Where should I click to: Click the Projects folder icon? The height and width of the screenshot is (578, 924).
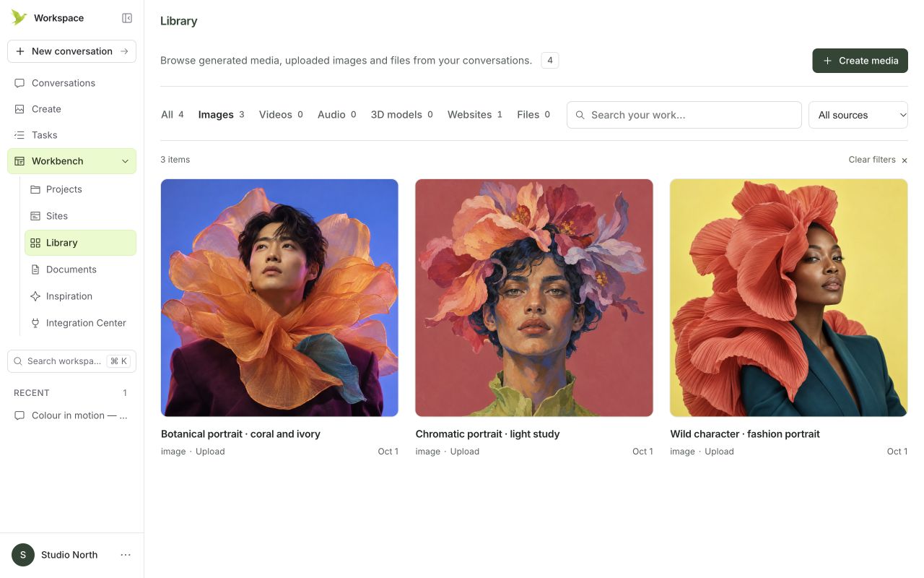coord(35,189)
